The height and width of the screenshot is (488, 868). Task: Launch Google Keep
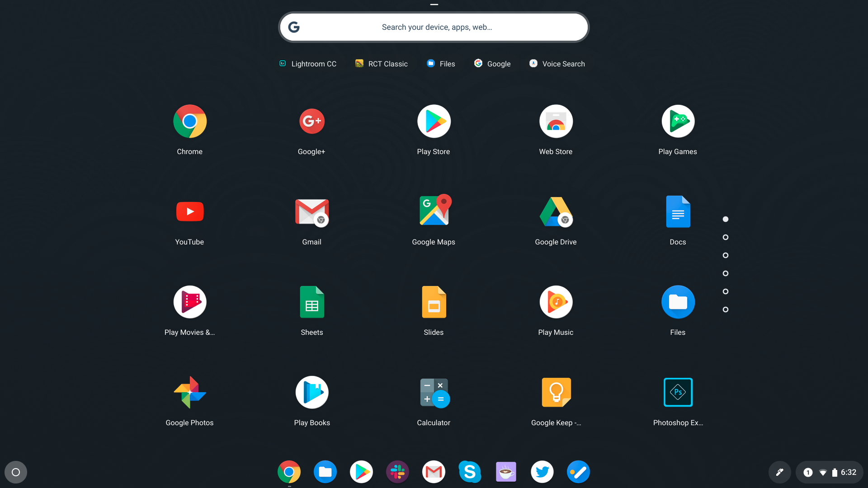click(x=556, y=392)
